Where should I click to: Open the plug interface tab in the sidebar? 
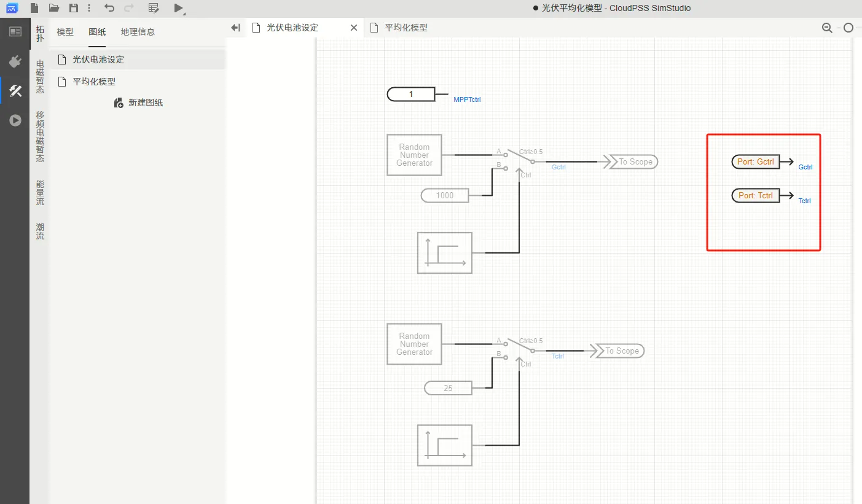point(15,61)
